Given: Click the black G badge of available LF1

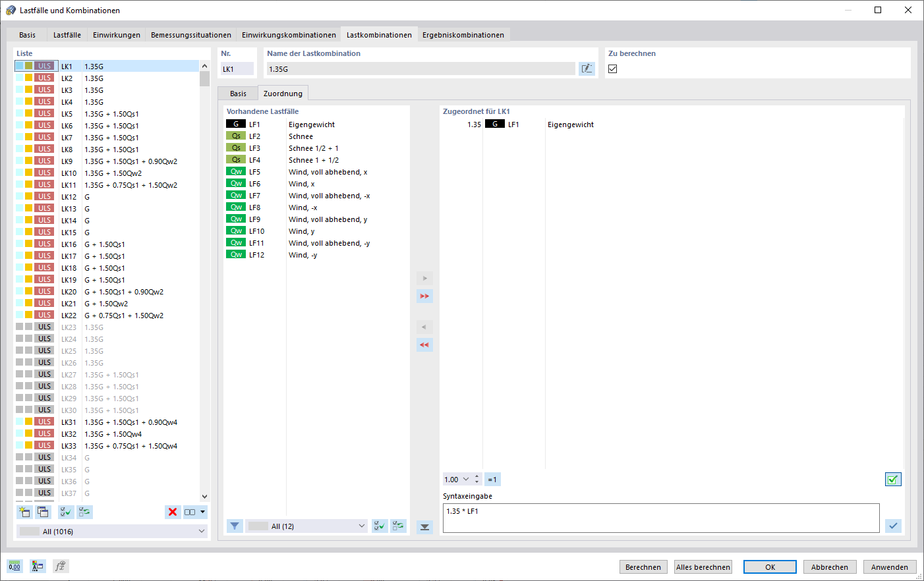Looking at the screenshot, I should click(x=236, y=124).
